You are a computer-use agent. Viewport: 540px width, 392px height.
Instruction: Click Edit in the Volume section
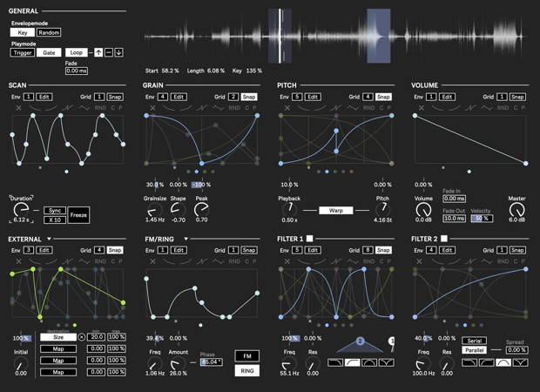coord(446,97)
